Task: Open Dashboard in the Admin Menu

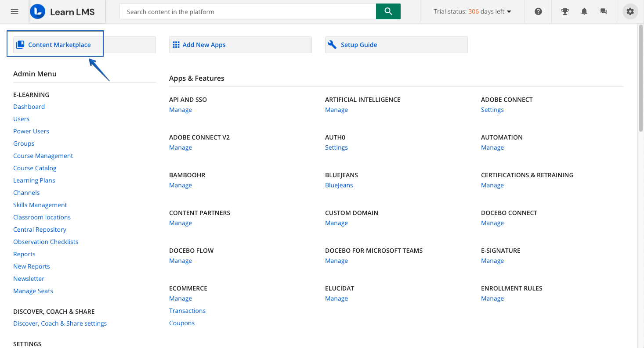Action: [29, 107]
